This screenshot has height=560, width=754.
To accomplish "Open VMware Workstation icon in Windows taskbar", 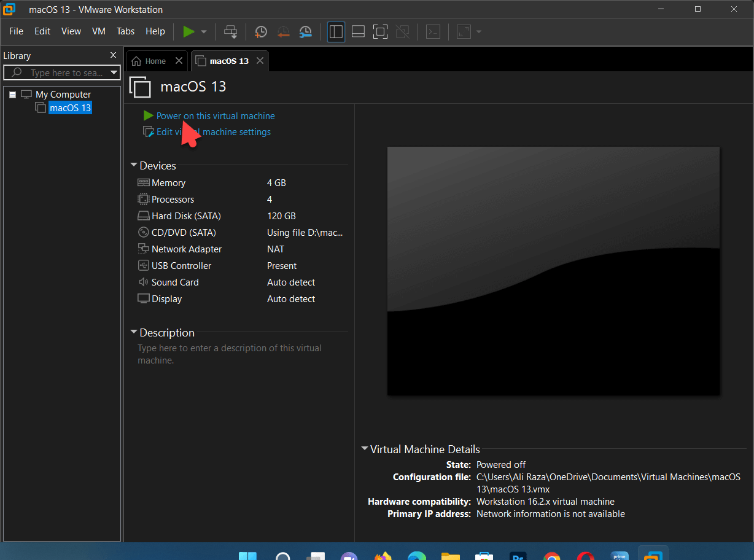I will coord(653,554).
